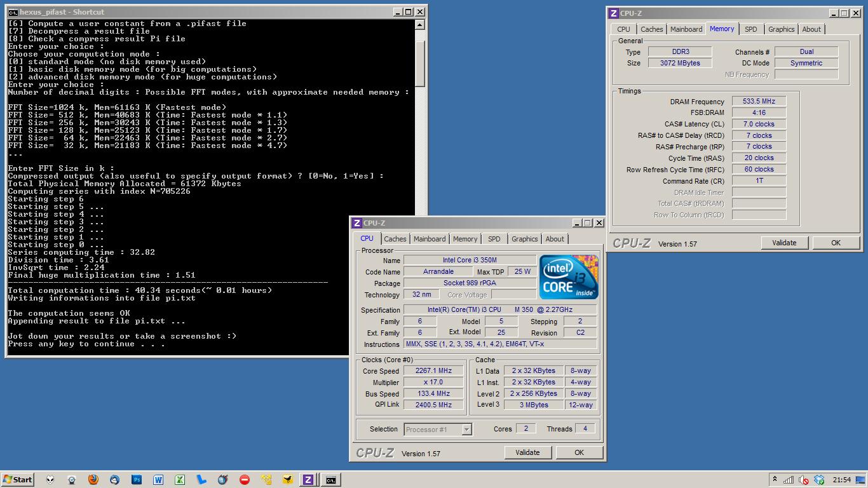Click the CAS# Latency value 7.0 clocks

(759, 124)
